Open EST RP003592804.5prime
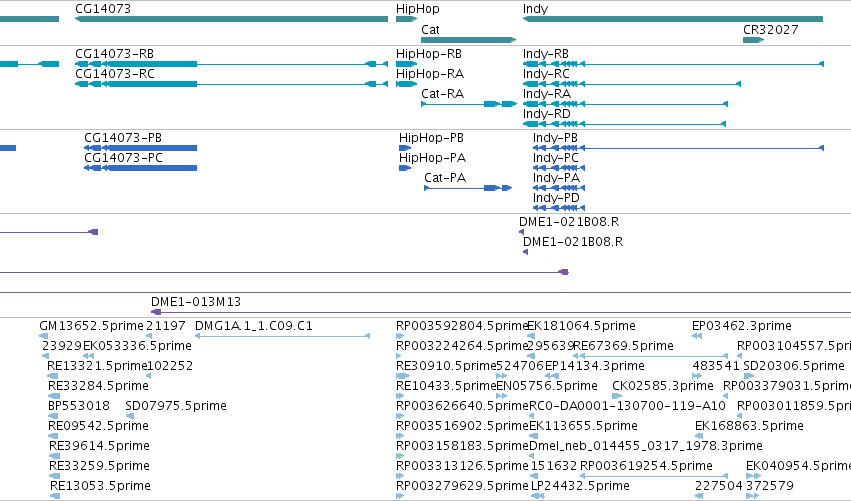Viewport: 851px width, 501px height. tap(462, 326)
